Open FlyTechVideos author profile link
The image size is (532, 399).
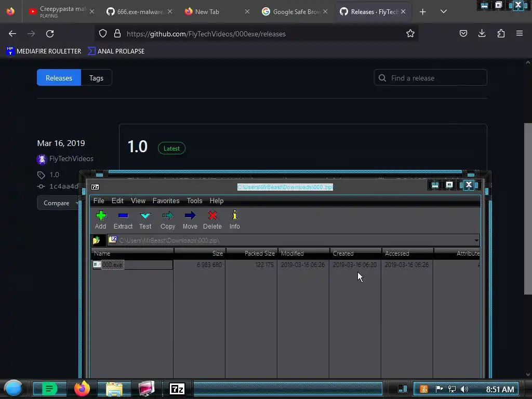tap(71, 158)
